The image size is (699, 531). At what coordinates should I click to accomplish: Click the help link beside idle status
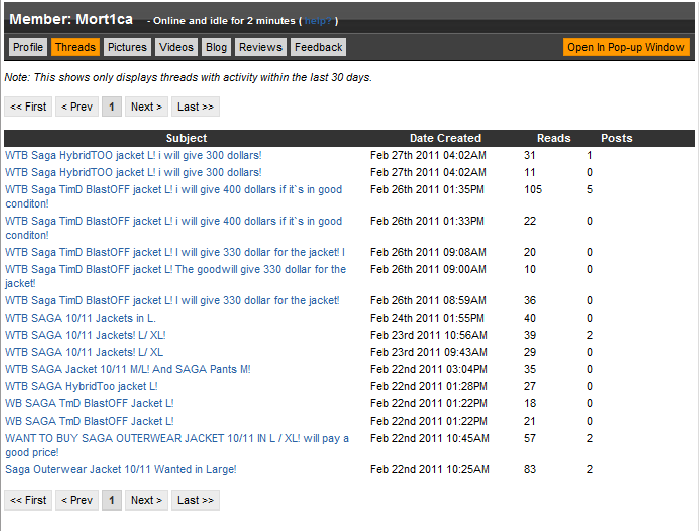point(318,21)
